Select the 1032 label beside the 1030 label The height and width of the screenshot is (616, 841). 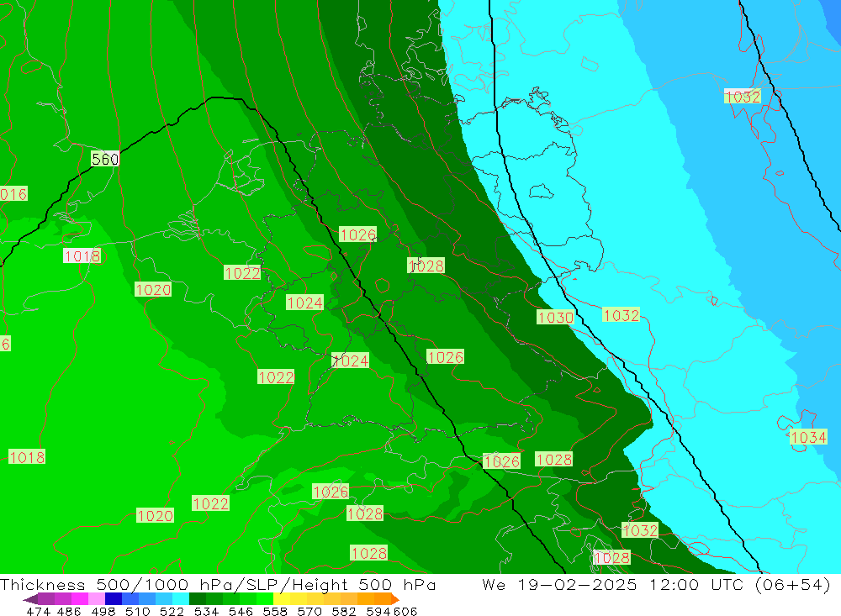621,314
